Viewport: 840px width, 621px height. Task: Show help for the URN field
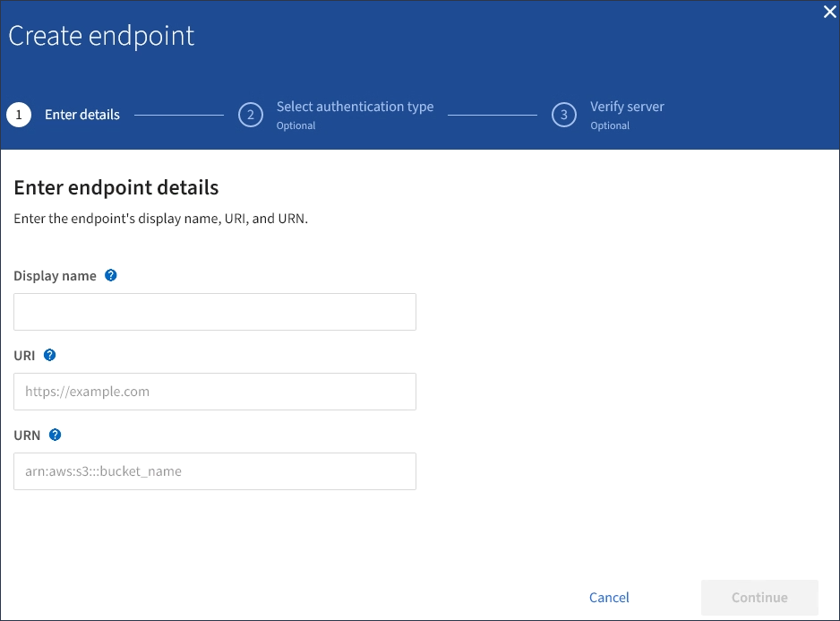pyautogui.click(x=55, y=435)
